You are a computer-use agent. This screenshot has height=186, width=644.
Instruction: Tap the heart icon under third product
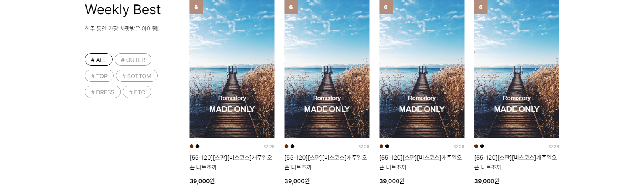point(456,147)
